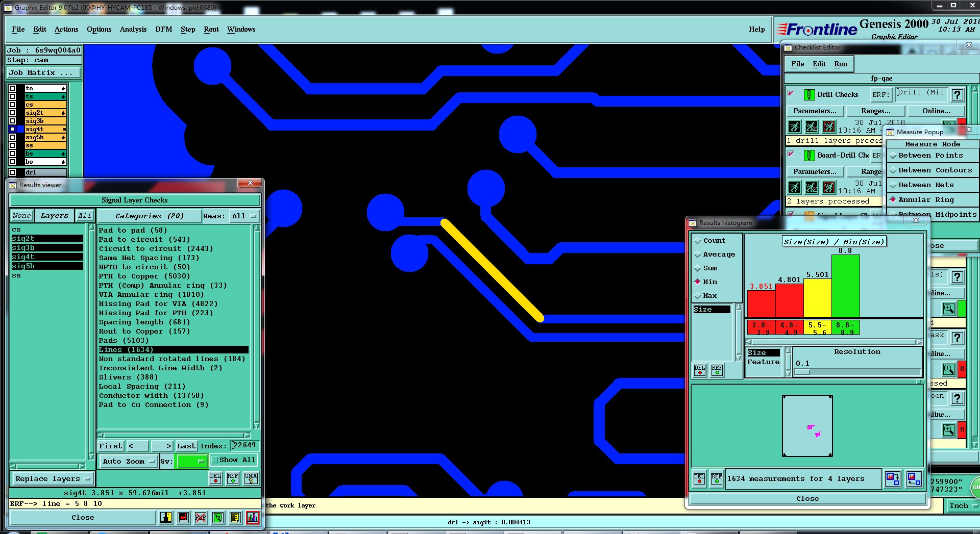Click DEL icon beside histogram measurements text
The height and width of the screenshot is (534, 980).
pyautogui.click(x=699, y=479)
